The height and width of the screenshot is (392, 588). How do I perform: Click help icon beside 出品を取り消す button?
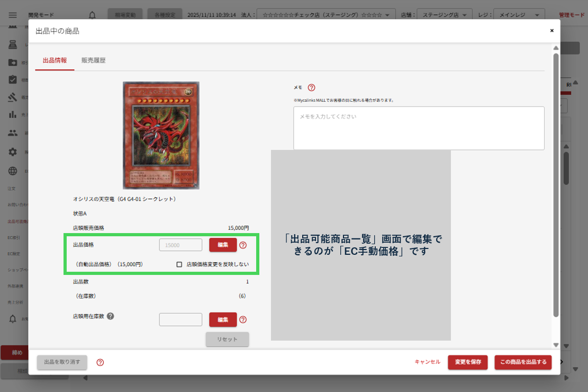pos(100,362)
